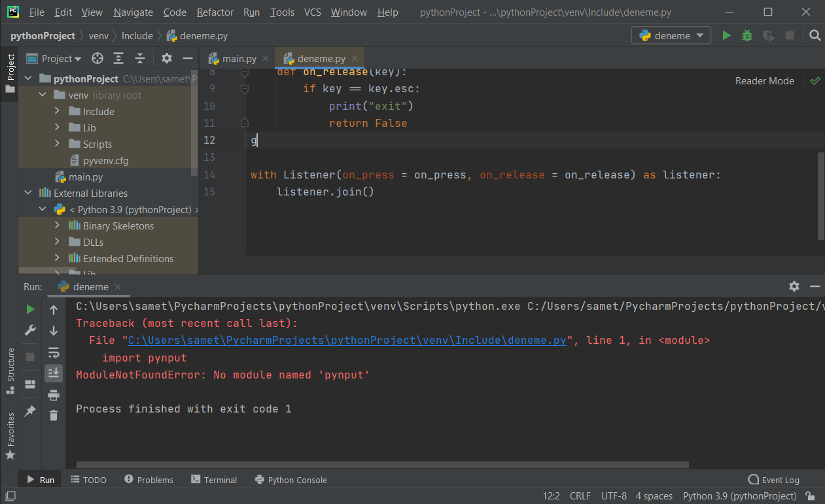Expand the Lib folder
Image resolution: width=825 pixels, height=504 pixels.
(x=57, y=127)
